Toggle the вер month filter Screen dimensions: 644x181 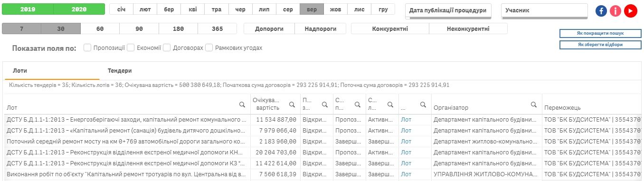coord(312,9)
